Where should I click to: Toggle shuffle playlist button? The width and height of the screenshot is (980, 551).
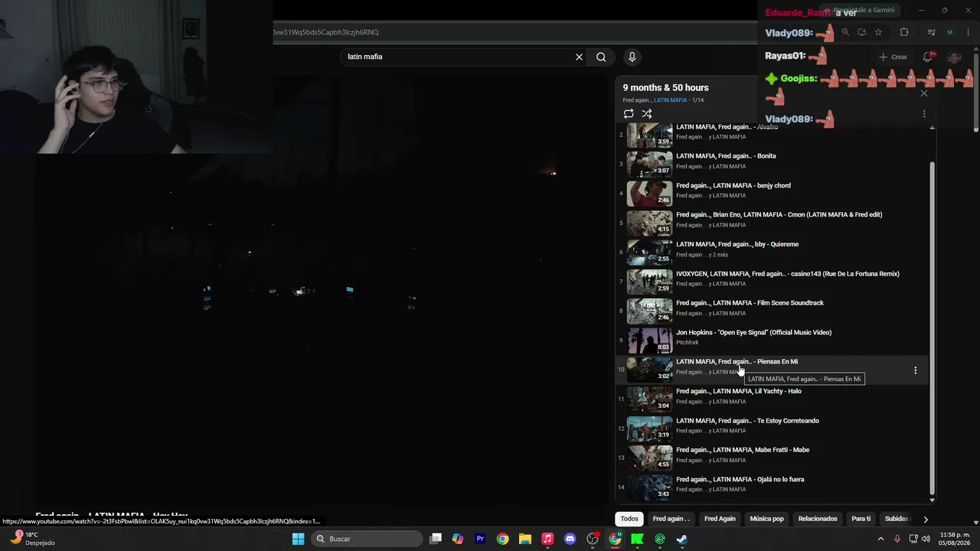(x=647, y=114)
